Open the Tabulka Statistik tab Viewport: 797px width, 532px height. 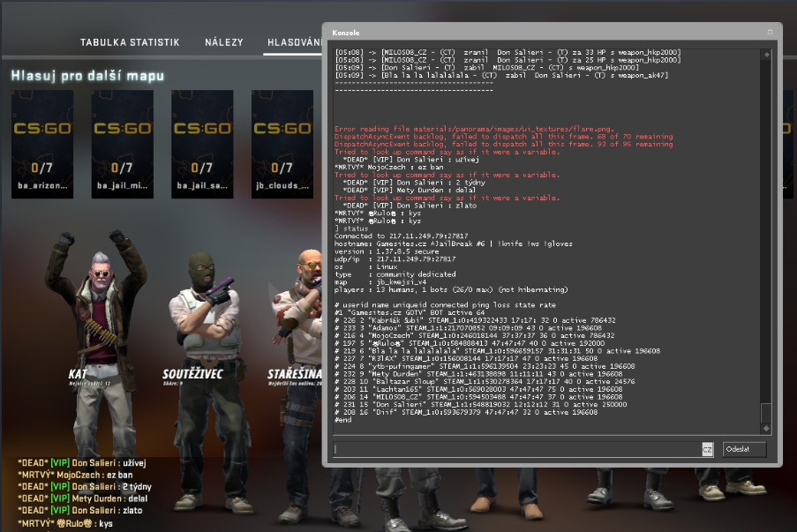[x=130, y=42]
